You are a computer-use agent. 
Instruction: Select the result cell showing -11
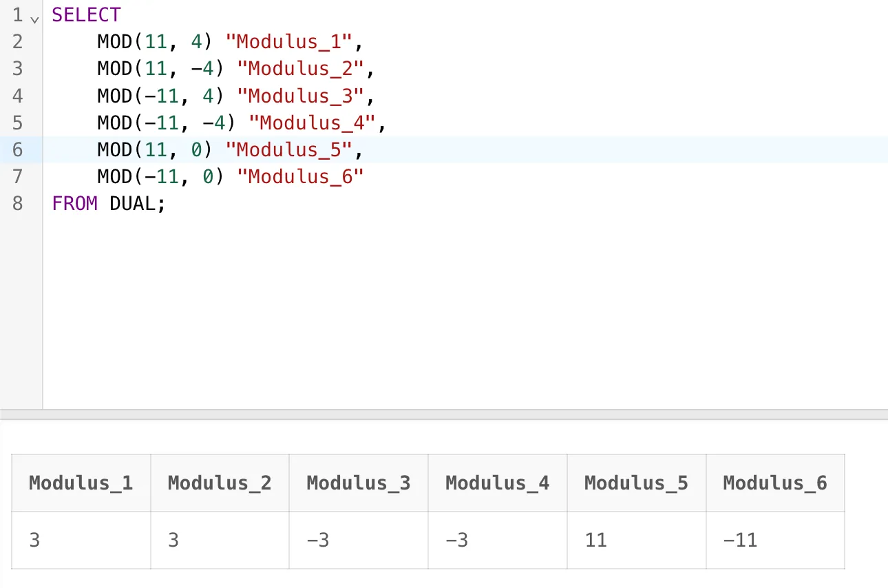point(775,540)
